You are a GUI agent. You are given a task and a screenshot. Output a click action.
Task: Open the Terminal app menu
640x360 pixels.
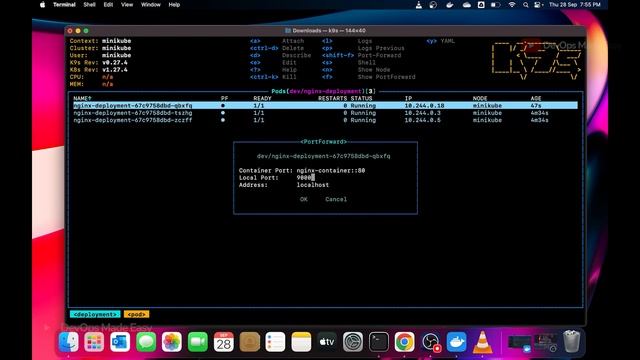(x=64, y=5)
